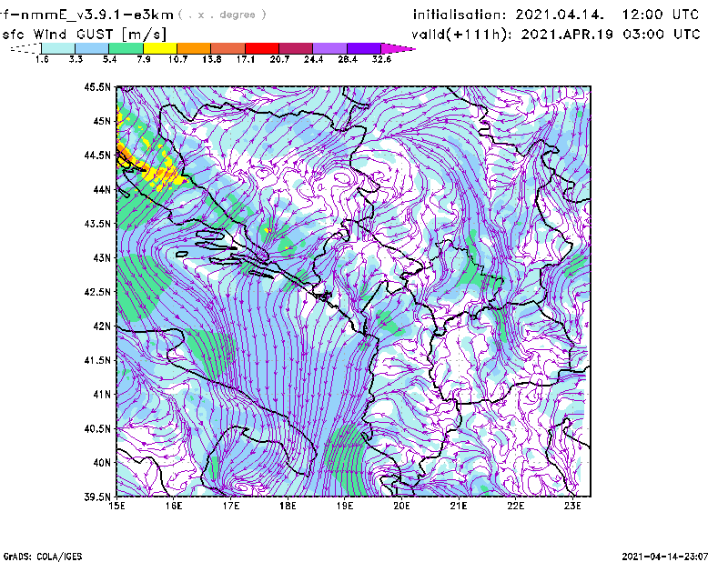
Task: Click the 'sfc Wind GUST [m/s]' title
Action: pos(84,35)
